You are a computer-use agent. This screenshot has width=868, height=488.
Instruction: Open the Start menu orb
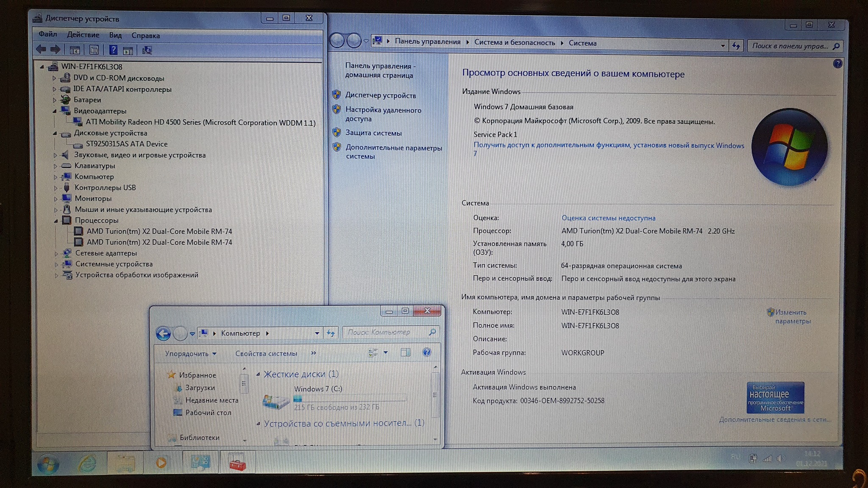[48, 464]
